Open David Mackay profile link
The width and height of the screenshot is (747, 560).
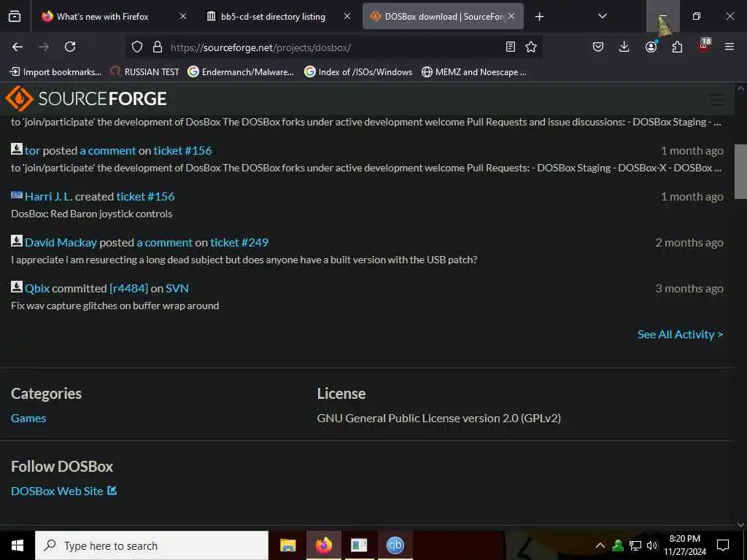(61, 242)
